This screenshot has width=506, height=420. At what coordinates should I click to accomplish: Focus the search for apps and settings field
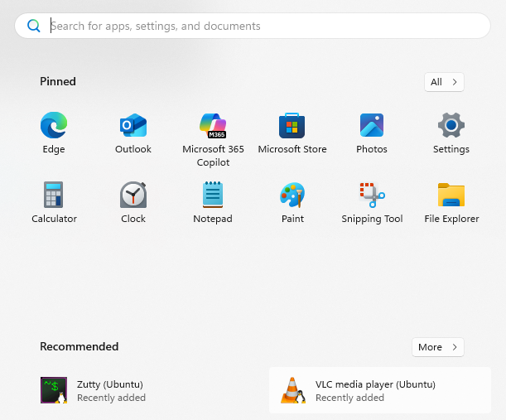point(253,26)
